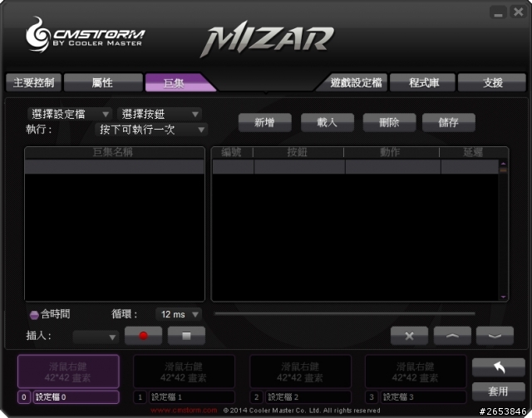The height and width of the screenshot is (418, 532).
Task: Click profile number 3 box
Action: click(372, 397)
